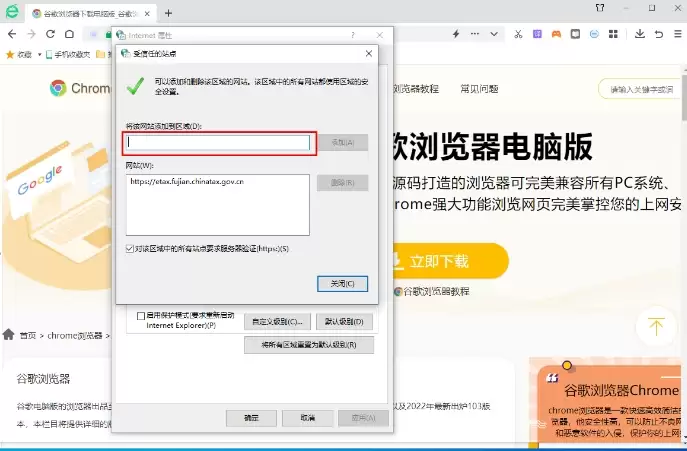687x451 pixels.
Task: Open the yellow folder in bookmarks bar
Action: 100,54
